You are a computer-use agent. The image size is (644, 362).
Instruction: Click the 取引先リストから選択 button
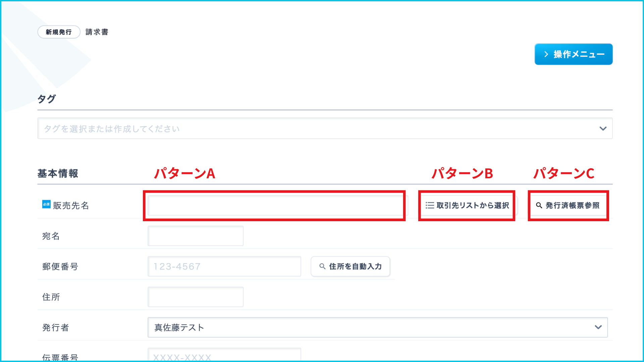467,205
